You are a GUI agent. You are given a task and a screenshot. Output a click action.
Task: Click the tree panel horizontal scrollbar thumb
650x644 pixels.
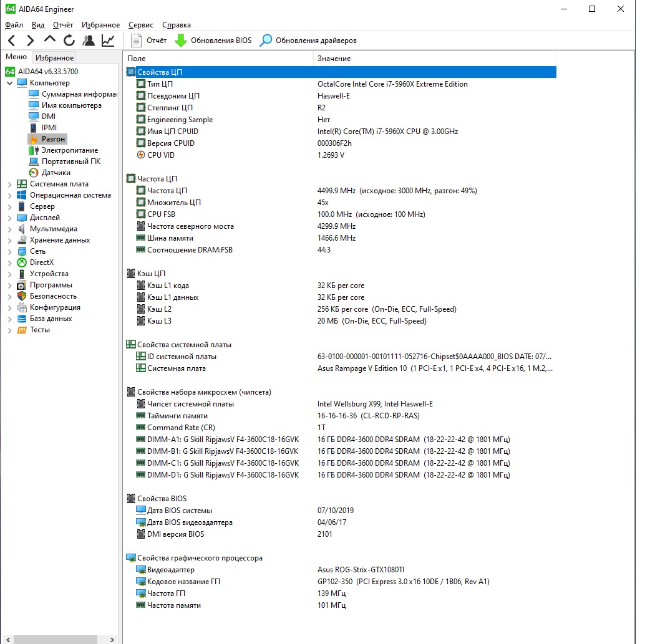[56, 640]
